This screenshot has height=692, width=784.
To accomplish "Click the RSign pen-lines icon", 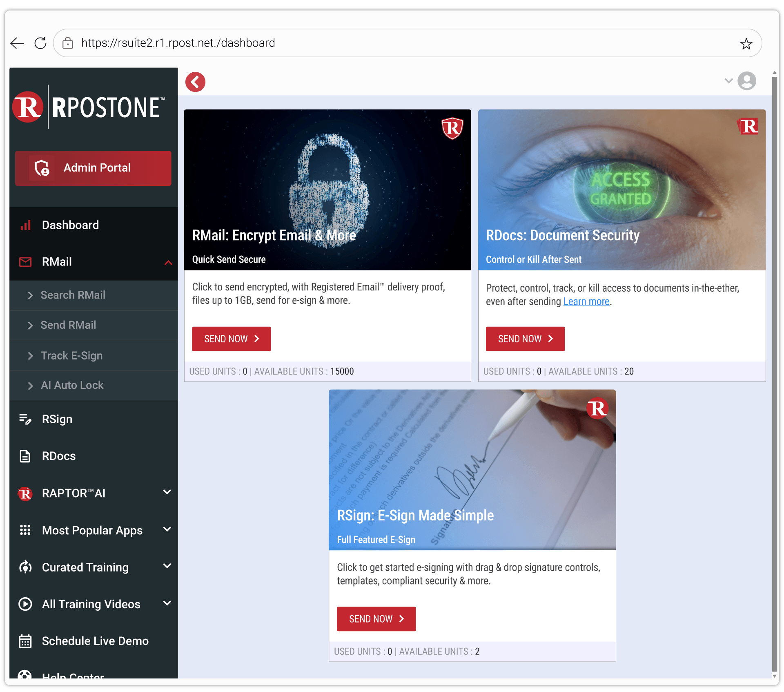I will [x=25, y=419].
